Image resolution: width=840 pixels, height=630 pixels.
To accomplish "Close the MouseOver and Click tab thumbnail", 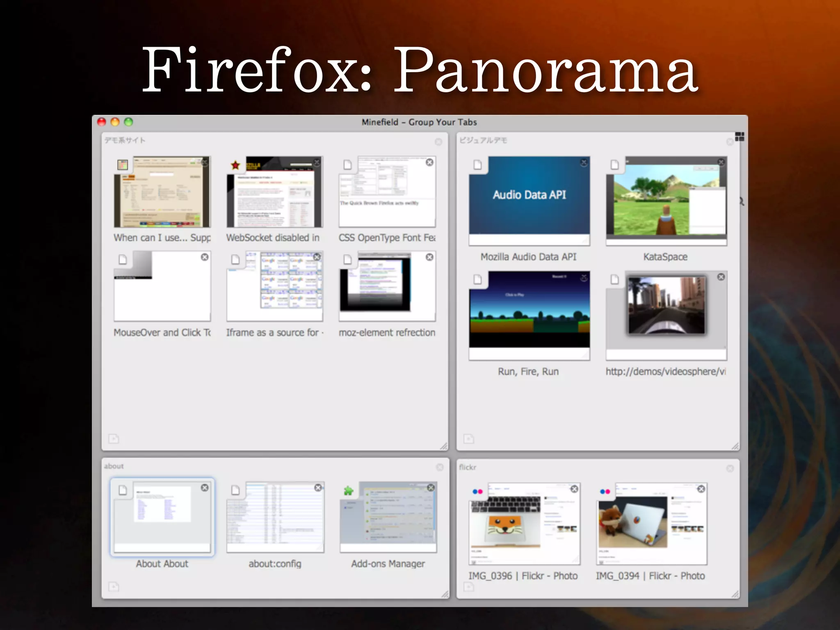I will click(205, 257).
